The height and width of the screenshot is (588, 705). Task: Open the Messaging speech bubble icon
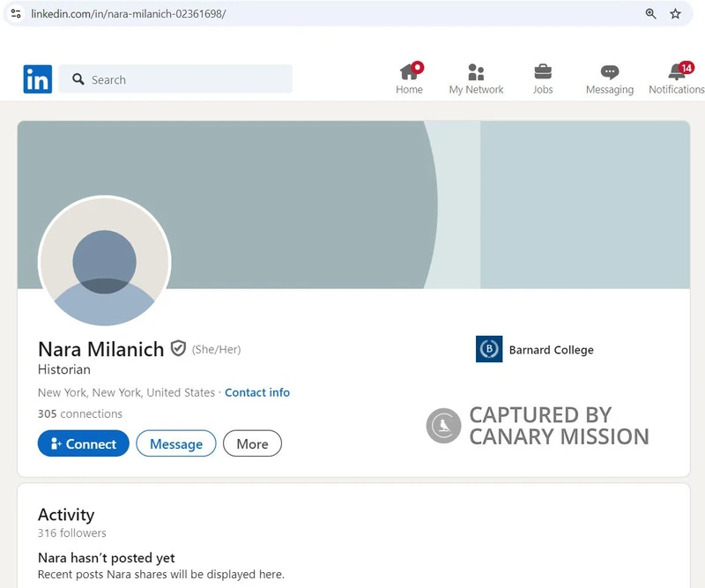(x=609, y=71)
